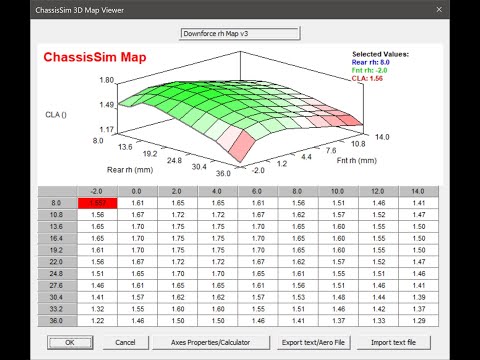Select the 14.0 column header

pos(419,191)
